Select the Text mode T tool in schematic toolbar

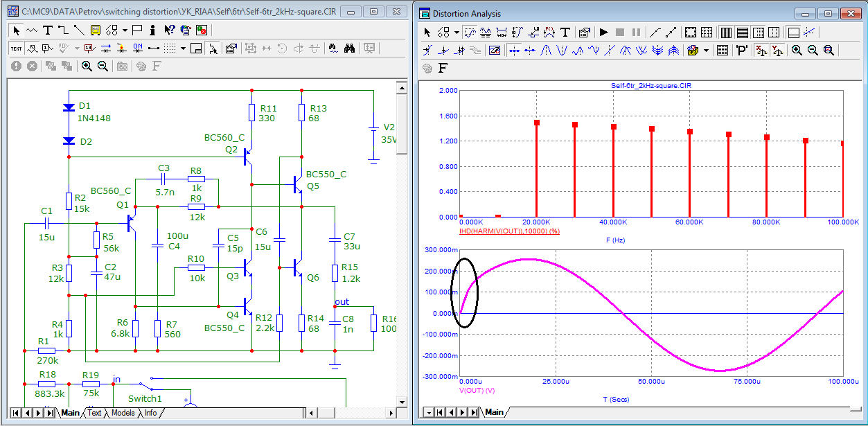point(48,30)
